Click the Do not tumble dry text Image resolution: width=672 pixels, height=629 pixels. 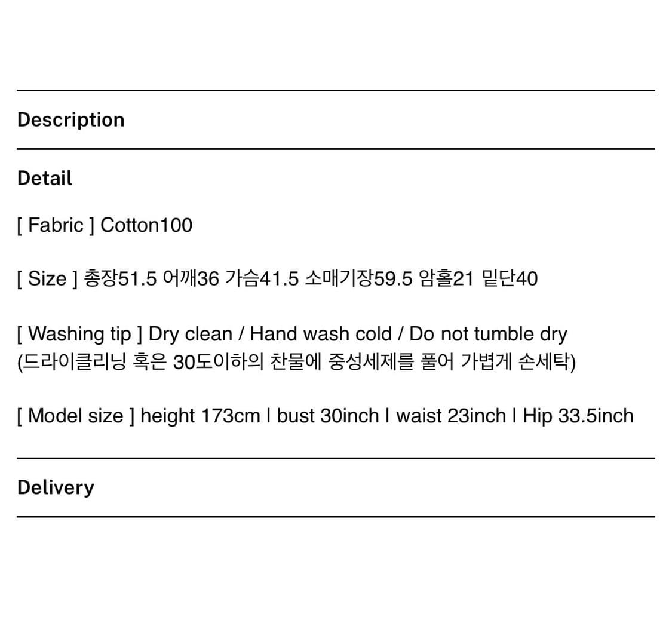click(x=488, y=334)
